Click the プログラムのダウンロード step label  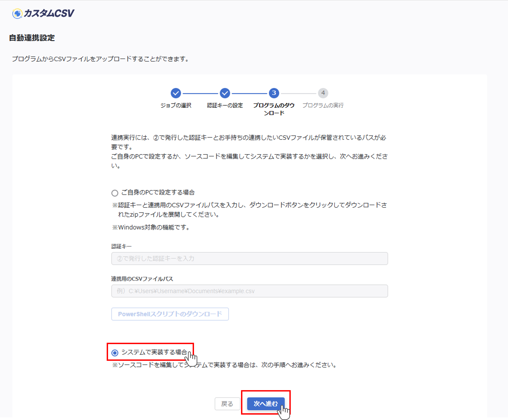[x=274, y=109]
